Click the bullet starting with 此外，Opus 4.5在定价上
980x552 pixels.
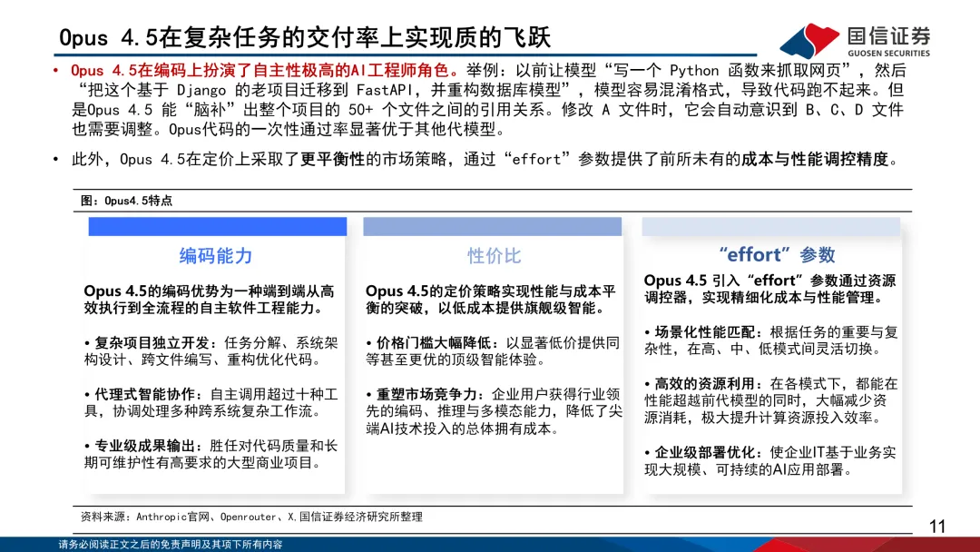pyautogui.click(x=480, y=160)
